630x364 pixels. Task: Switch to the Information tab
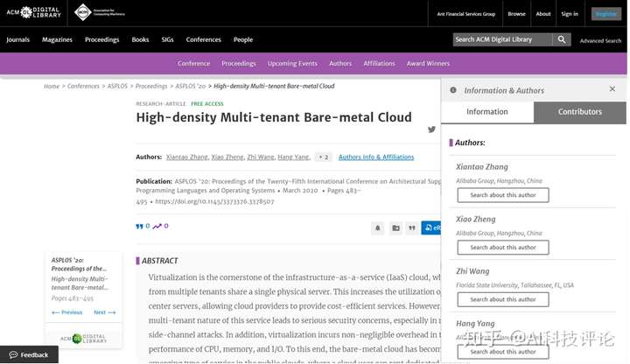[x=487, y=112]
